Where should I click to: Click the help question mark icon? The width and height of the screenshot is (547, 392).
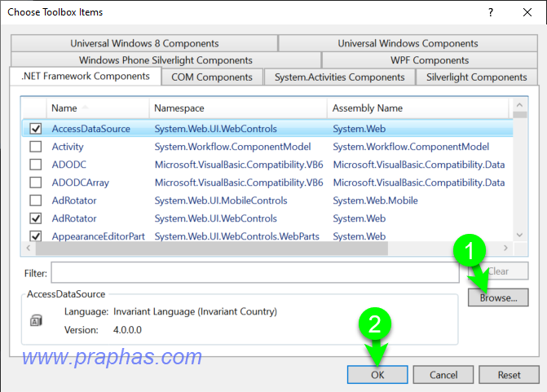coord(490,12)
